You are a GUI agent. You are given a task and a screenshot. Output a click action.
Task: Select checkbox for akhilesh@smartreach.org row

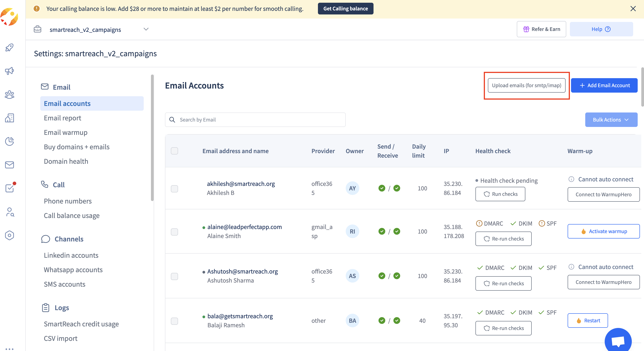click(x=174, y=189)
